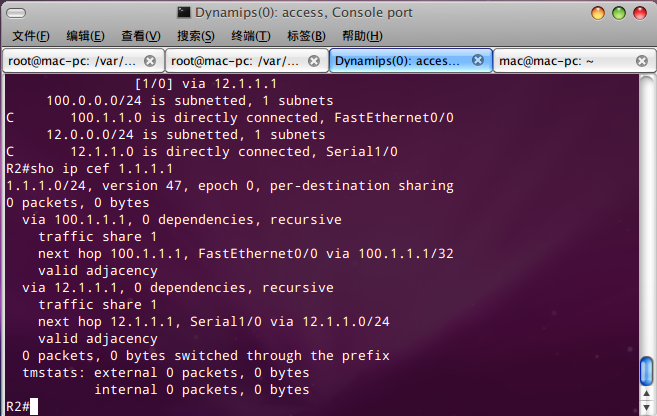This screenshot has height=416, width=657.
Task: Click the terminal icon in title bar
Action: pos(184,13)
